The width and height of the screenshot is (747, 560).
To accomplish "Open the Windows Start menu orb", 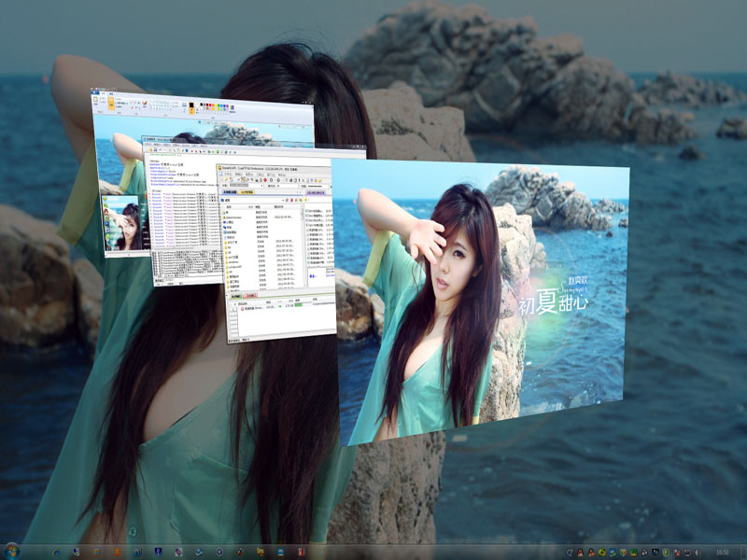I will coord(12,552).
